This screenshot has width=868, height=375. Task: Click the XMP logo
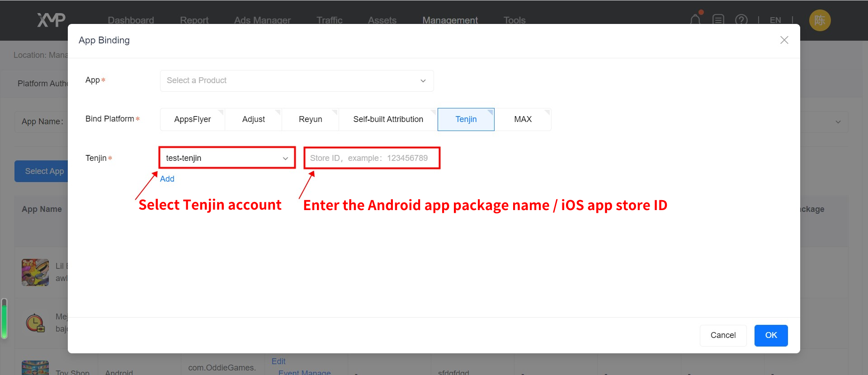coord(51,20)
